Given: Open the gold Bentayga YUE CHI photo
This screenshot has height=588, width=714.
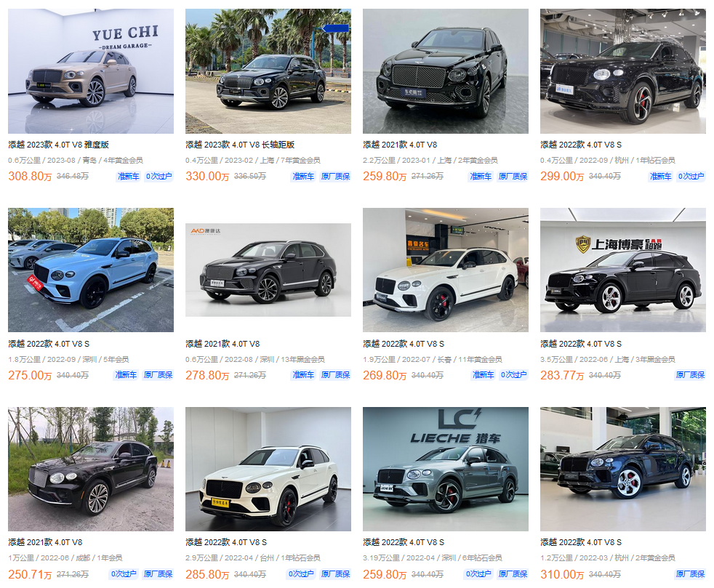Looking at the screenshot, I should click(91, 71).
